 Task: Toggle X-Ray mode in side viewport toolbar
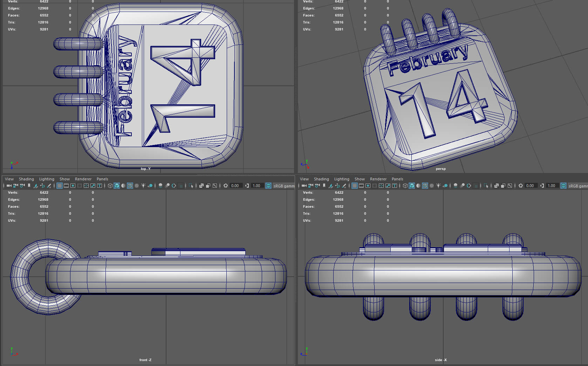pyautogui.click(x=497, y=186)
